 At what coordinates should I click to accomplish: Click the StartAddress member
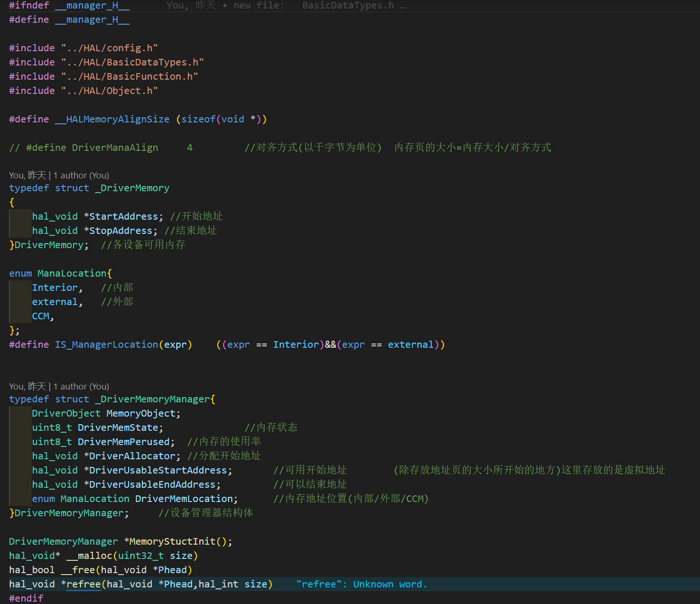point(123,216)
